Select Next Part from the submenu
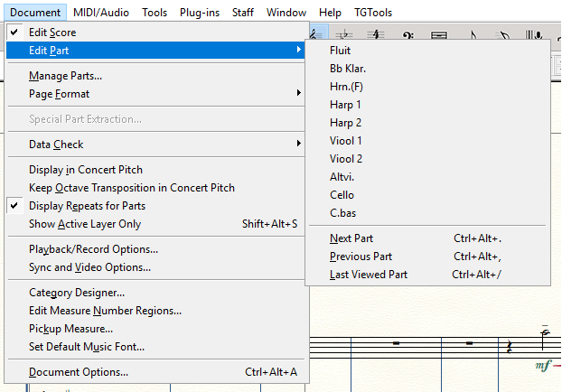562x392 pixels. click(x=351, y=238)
